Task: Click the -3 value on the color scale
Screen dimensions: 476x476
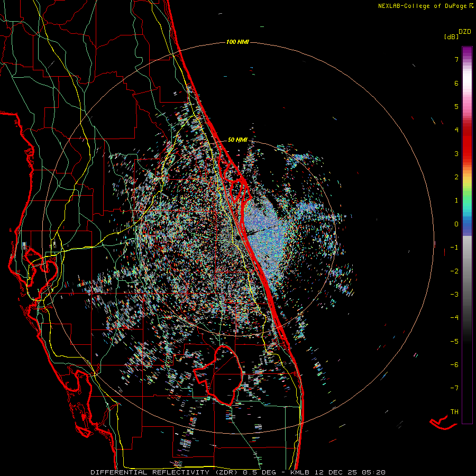Action: click(454, 295)
